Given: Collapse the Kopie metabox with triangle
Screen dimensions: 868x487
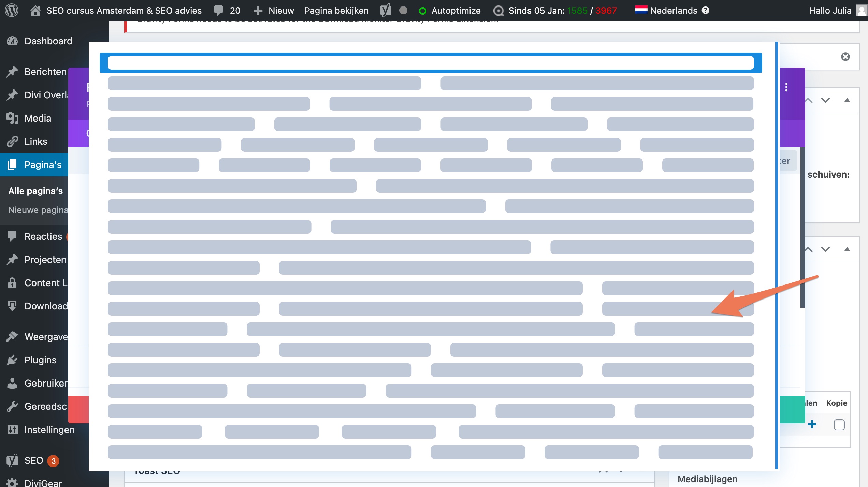Looking at the screenshot, I should (847, 249).
